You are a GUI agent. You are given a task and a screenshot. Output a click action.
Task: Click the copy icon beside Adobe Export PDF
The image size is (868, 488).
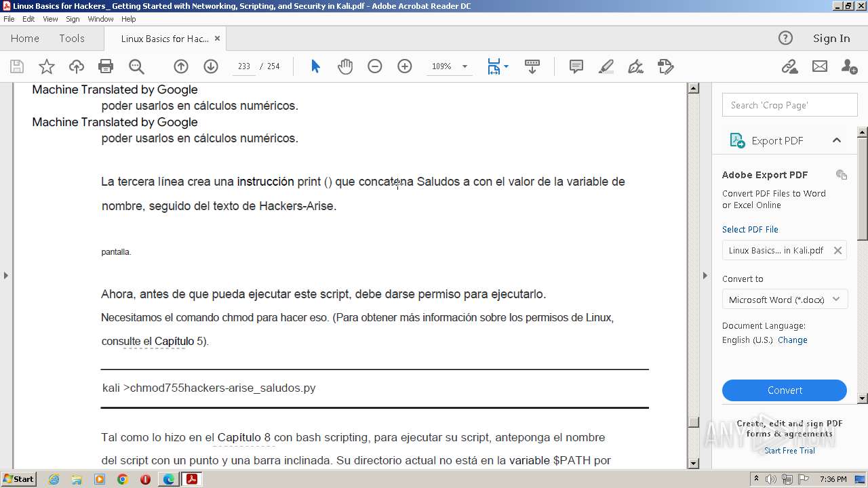[x=842, y=175]
